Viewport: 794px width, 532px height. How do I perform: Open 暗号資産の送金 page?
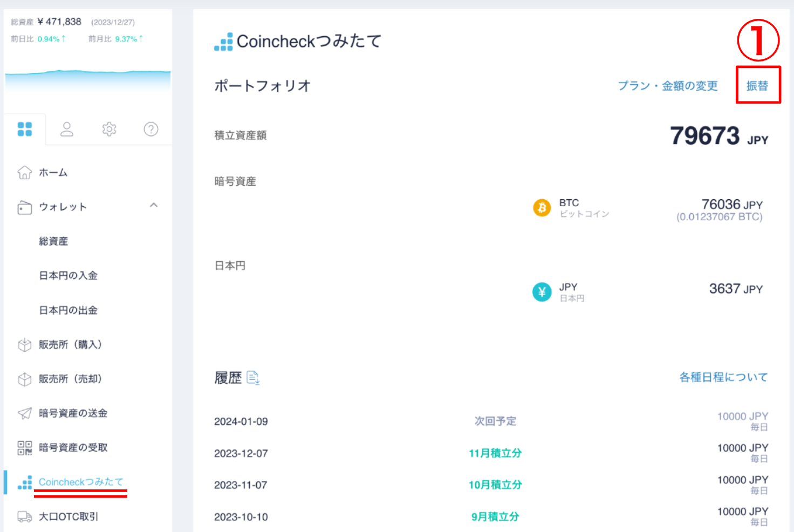coord(73,413)
